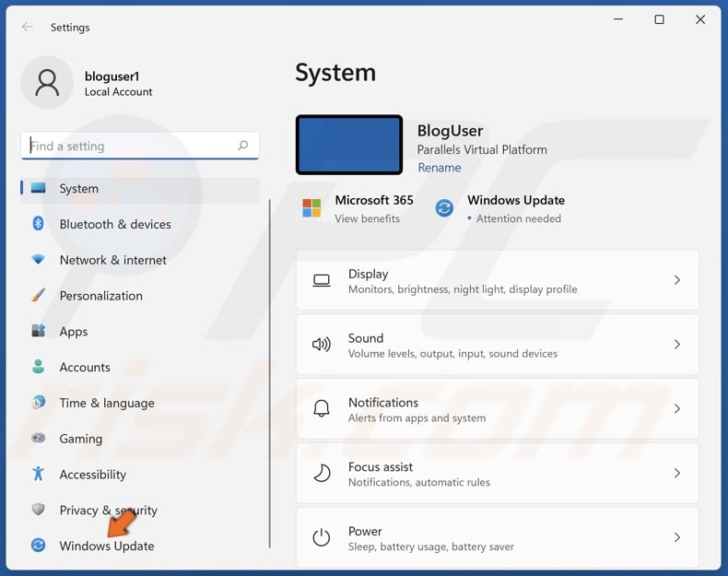Click the Microsoft 365 colored squares logo

coord(311,208)
